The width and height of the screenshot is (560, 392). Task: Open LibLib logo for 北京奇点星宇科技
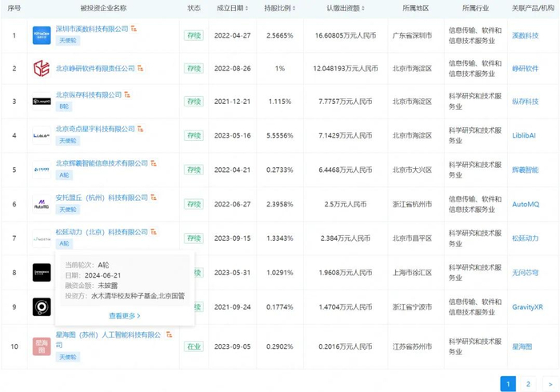tap(42, 136)
